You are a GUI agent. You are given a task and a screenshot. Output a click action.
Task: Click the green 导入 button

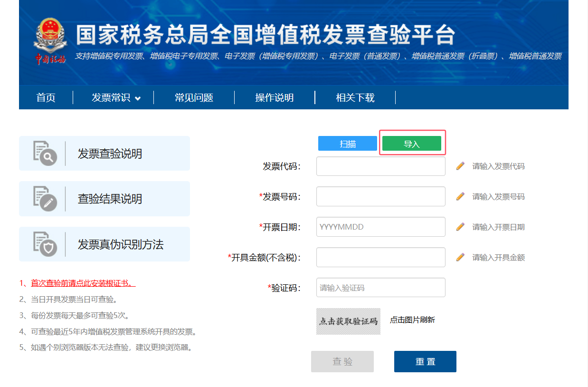coord(412,144)
